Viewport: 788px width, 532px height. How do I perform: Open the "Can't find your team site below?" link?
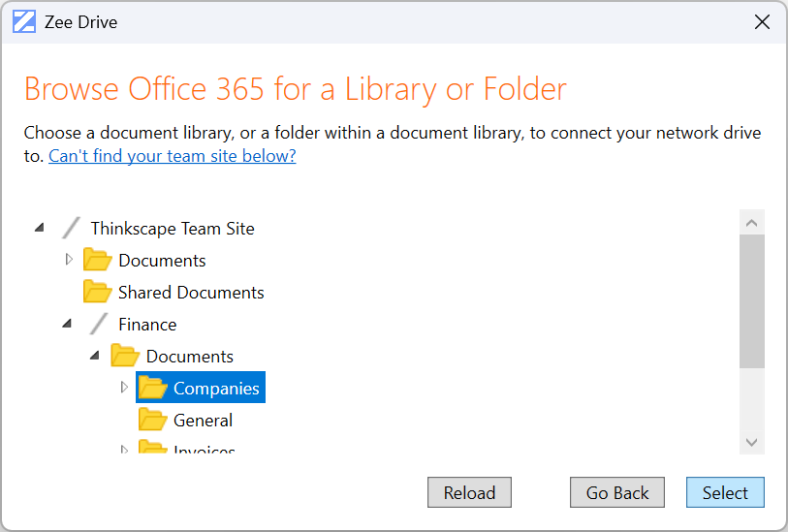[x=173, y=156]
